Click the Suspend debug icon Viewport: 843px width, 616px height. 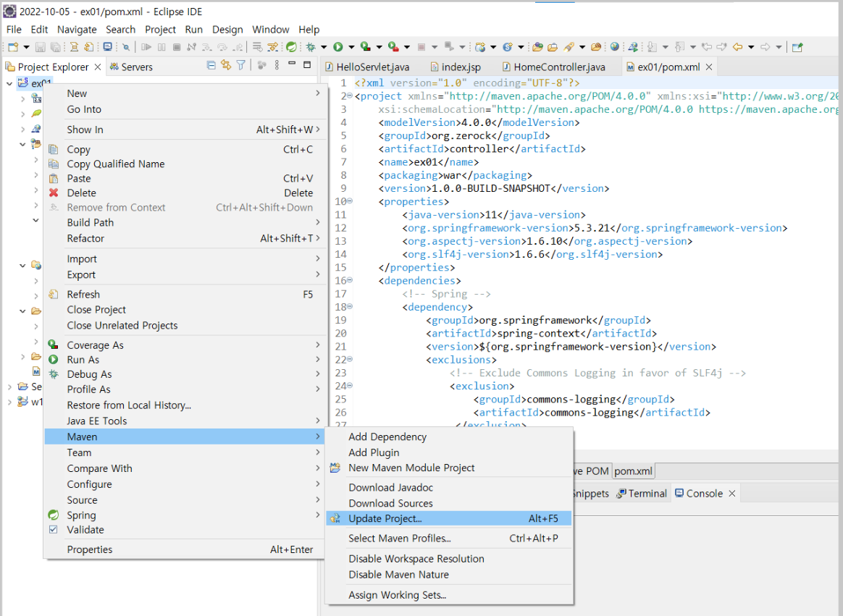pyautogui.click(x=162, y=47)
